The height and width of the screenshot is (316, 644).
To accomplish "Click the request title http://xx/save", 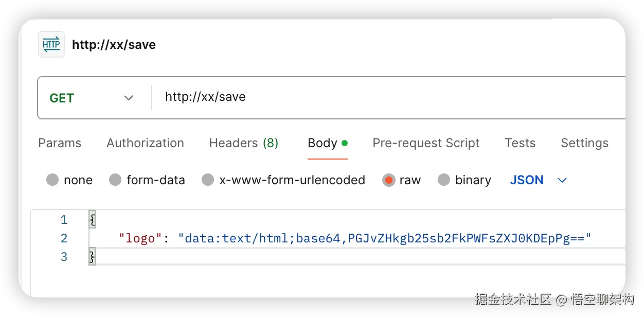I will [x=114, y=45].
